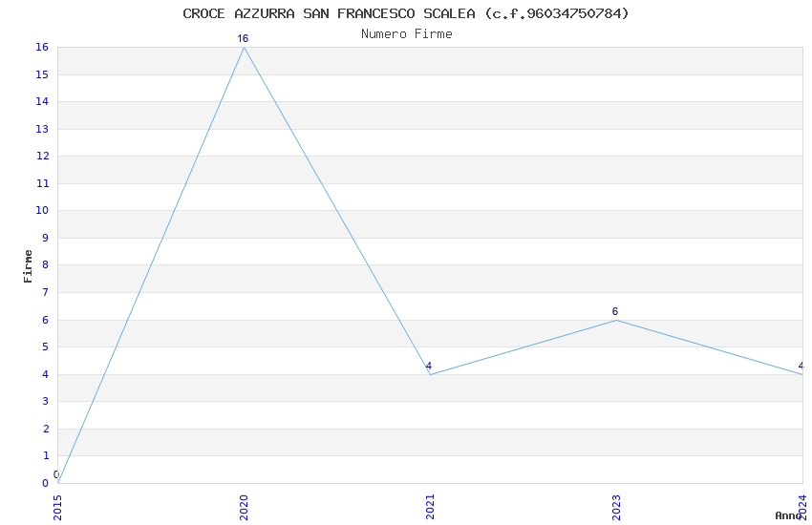Click the y-axis tick value 12
812x525 pixels.
pos(42,157)
